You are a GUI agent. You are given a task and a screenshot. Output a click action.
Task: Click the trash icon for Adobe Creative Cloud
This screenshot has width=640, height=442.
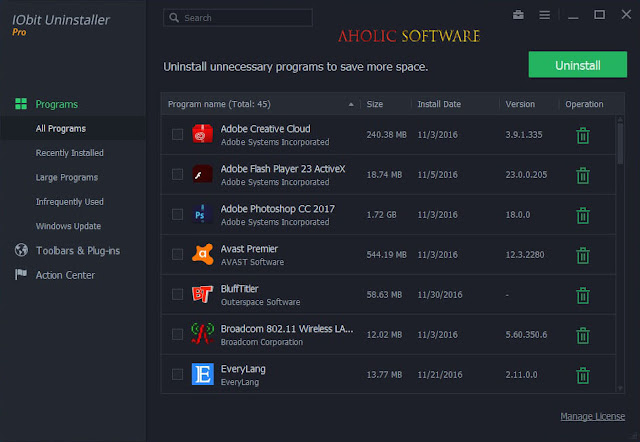pos(583,136)
